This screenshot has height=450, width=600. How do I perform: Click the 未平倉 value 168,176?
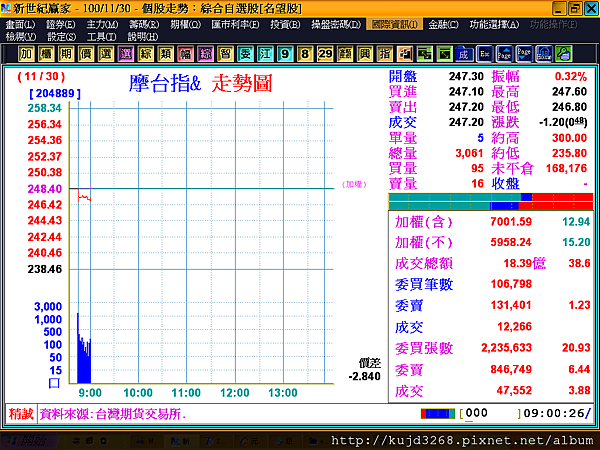point(566,168)
